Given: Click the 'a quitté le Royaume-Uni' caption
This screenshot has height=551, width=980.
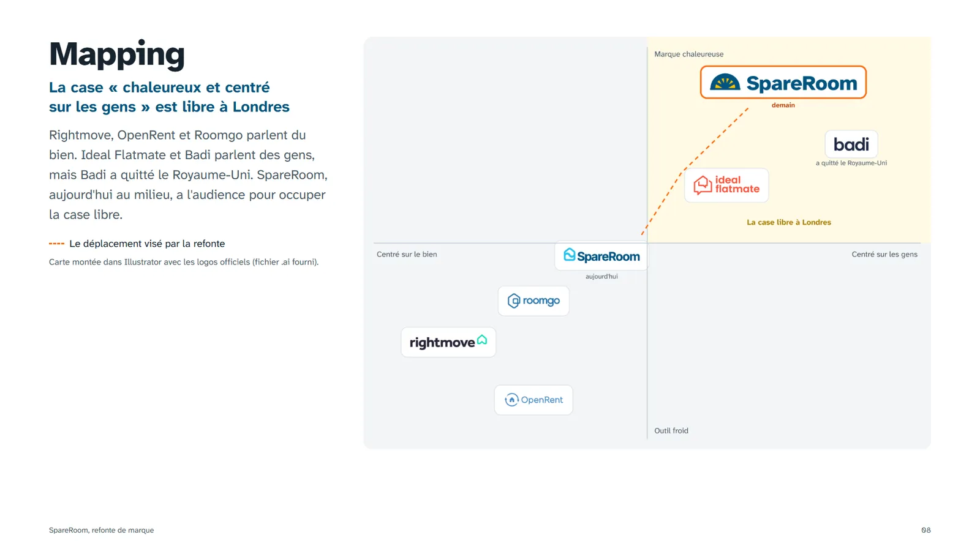Looking at the screenshot, I should 851,163.
